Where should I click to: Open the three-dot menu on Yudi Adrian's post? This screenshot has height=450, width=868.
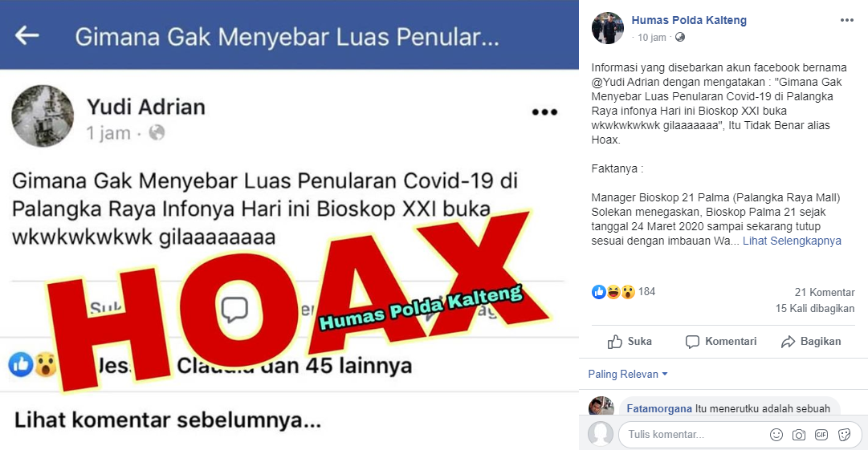544,112
